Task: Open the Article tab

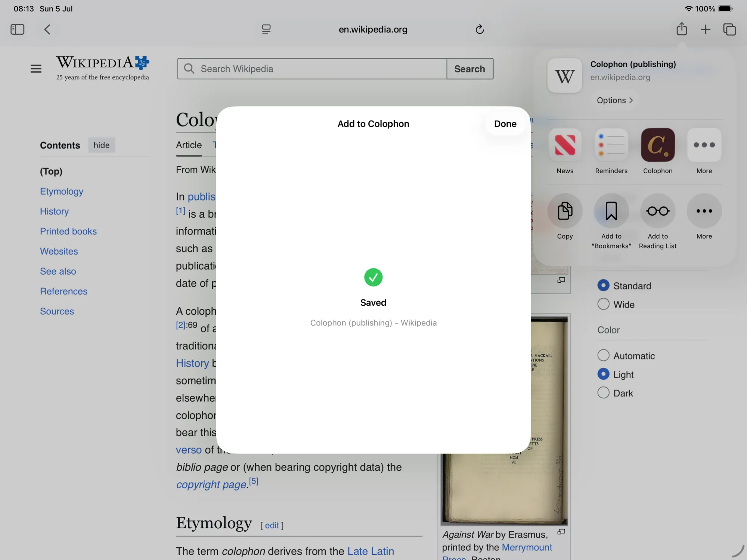Action: point(189,145)
